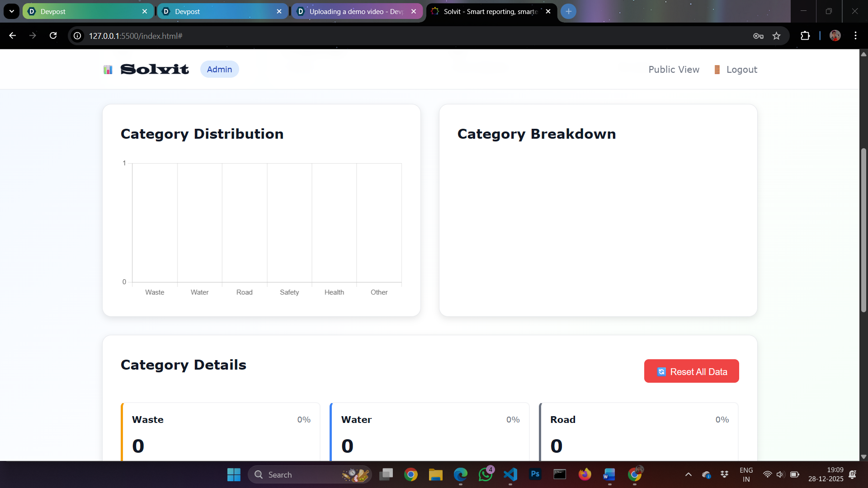The height and width of the screenshot is (488, 868).
Task: Click the address bar URL
Action: coord(136,36)
